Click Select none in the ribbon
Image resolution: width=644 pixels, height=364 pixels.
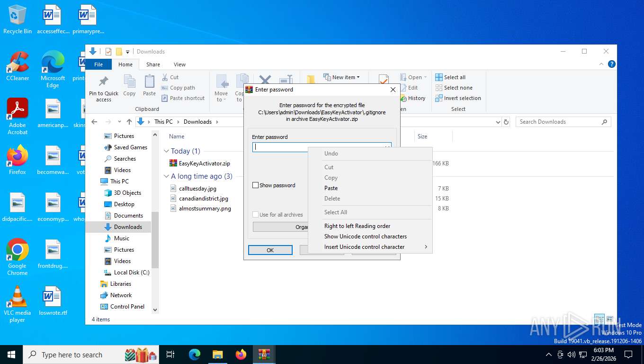[454, 88]
